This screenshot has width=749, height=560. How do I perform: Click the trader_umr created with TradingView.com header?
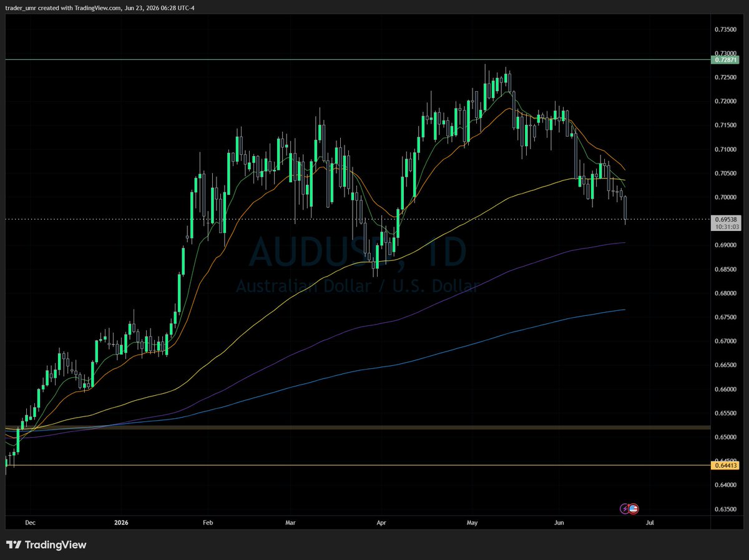tap(100, 8)
